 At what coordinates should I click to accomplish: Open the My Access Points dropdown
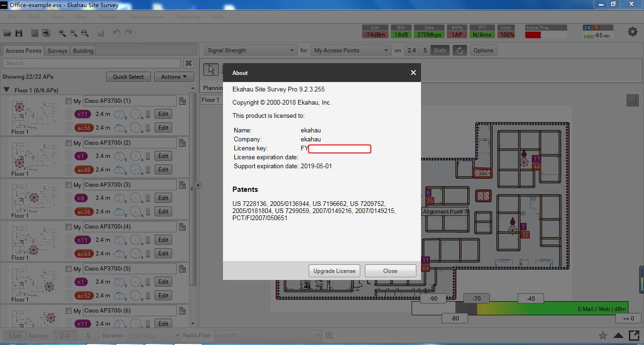tap(351, 50)
